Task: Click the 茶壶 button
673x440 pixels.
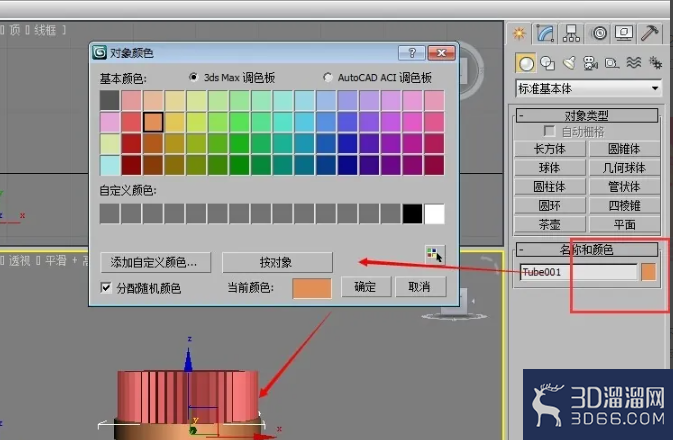Action: 549,225
